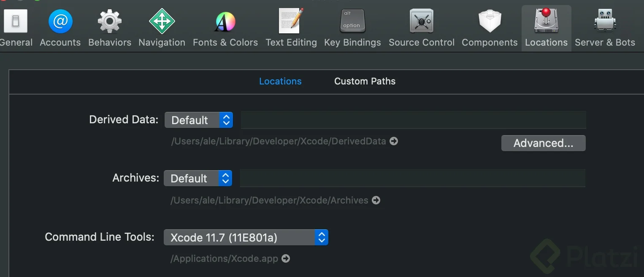Open the Fonts & Colors pane
The height and width of the screenshot is (277, 644).
(x=225, y=28)
